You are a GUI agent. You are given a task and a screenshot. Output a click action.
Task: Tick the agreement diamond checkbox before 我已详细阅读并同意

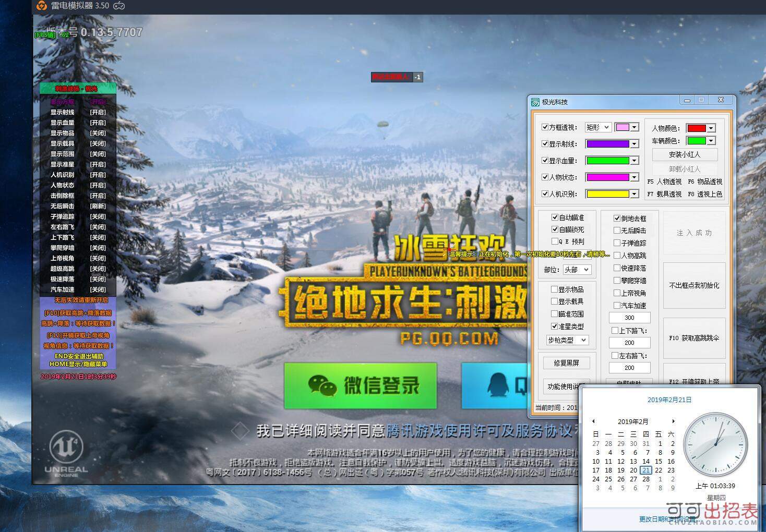tap(240, 431)
